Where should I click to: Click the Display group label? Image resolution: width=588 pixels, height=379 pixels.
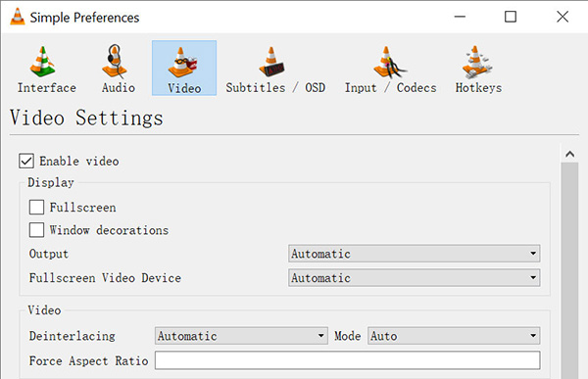[x=51, y=182]
